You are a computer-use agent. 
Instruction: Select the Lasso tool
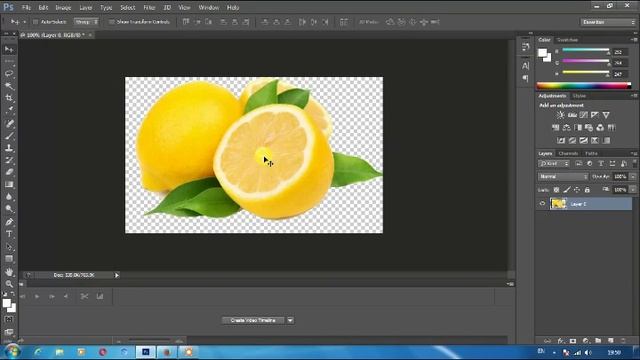tap(9, 73)
